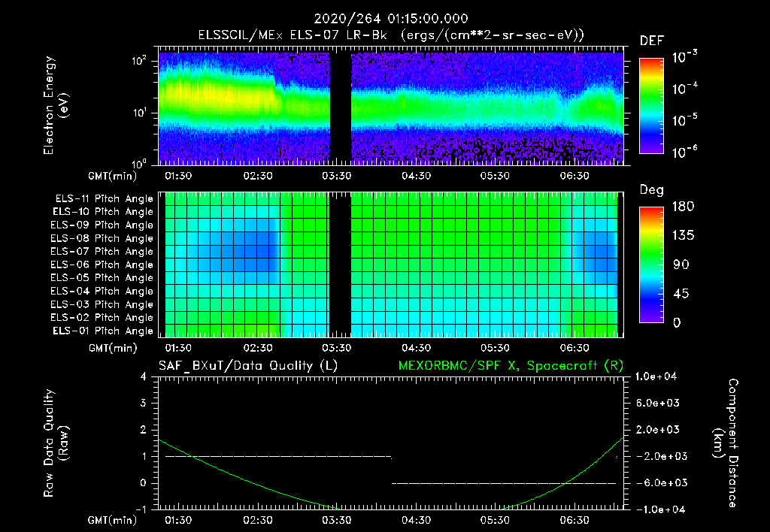The height and width of the screenshot is (532, 770).
Task: Click the 10^-5 DEF scale value
Action: pos(684,120)
